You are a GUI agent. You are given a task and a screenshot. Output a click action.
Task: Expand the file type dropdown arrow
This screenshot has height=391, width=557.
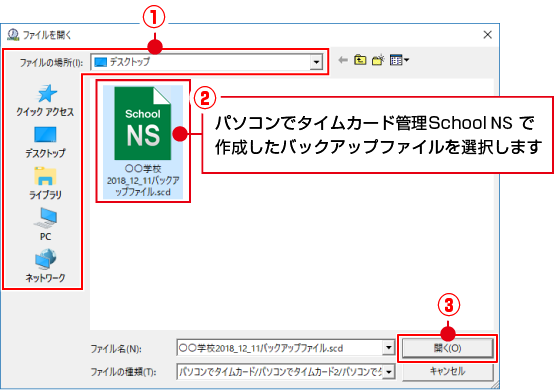(x=389, y=372)
